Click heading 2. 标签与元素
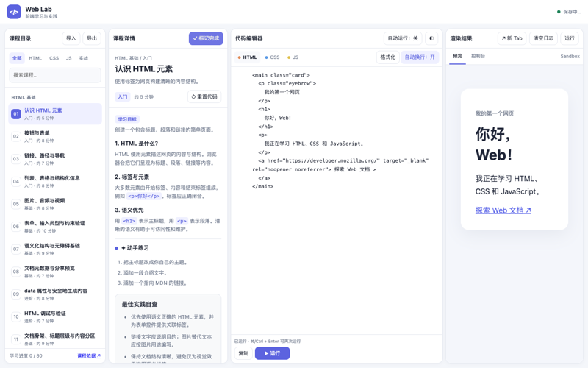588x368 pixels. pos(132,177)
